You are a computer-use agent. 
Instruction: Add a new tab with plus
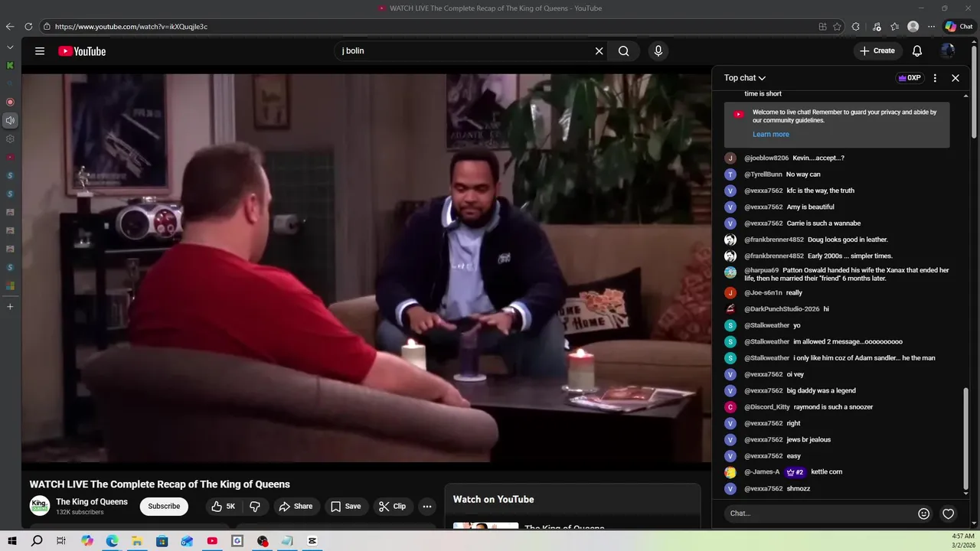(x=10, y=307)
